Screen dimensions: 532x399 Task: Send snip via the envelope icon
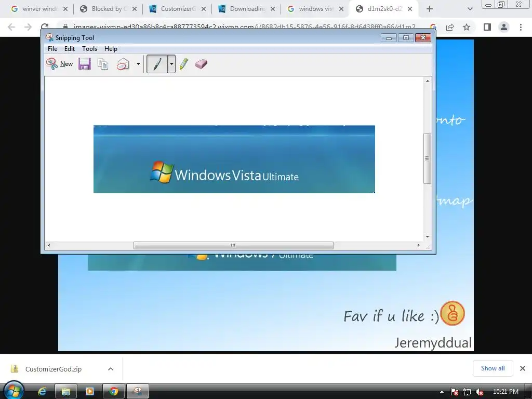point(123,64)
